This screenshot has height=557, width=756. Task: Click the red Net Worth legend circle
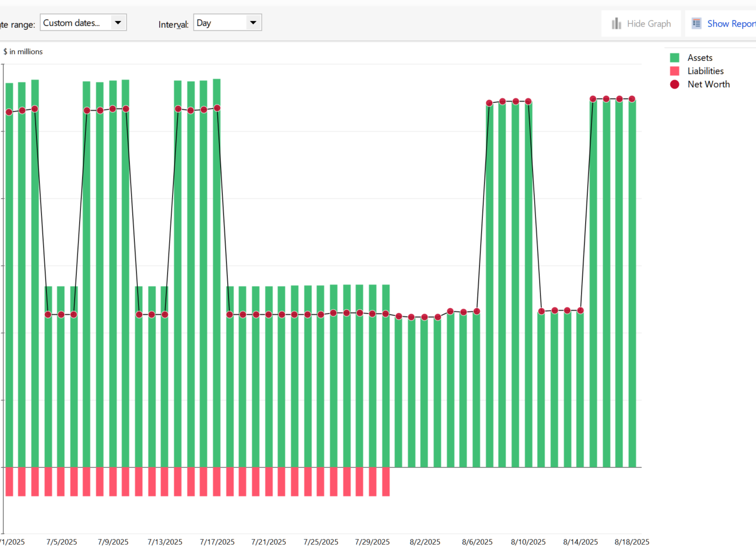[x=675, y=84]
